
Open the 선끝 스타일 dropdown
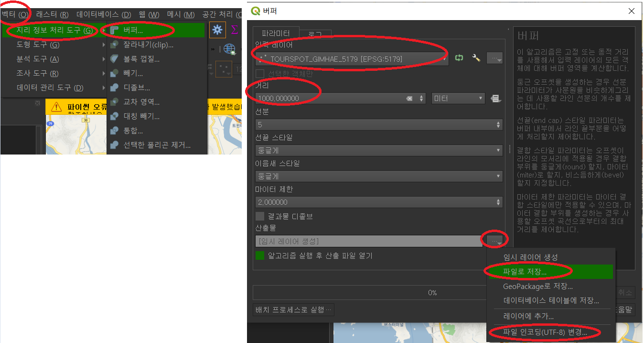[x=379, y=150]
